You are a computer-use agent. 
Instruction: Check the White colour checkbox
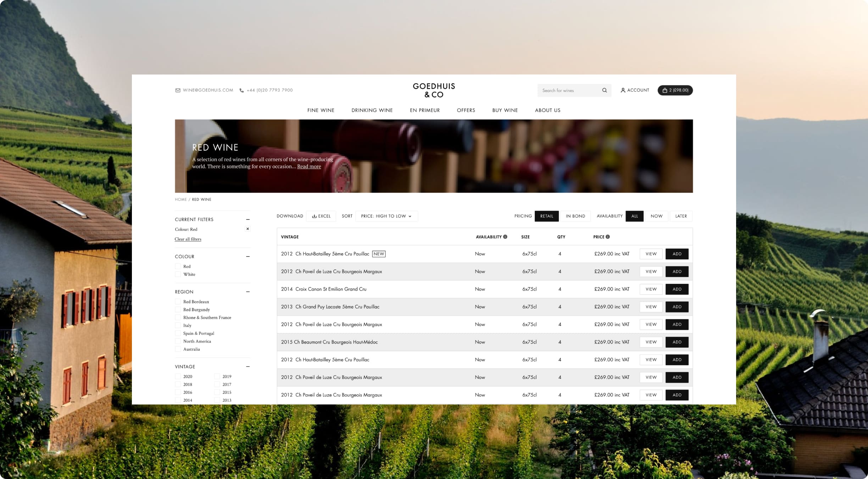pyautogui.click(x=178, y=274)
